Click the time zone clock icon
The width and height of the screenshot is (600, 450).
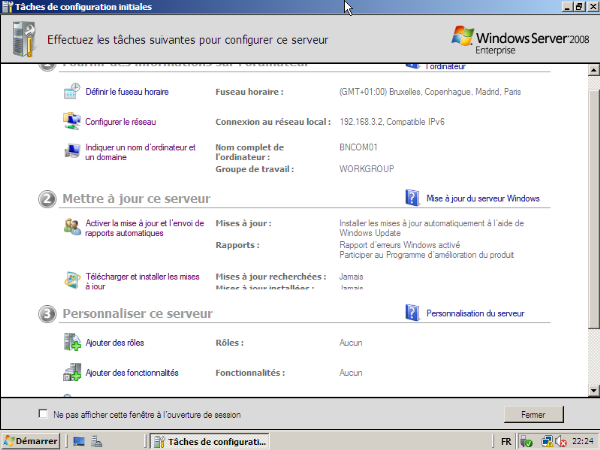(72, 92)
